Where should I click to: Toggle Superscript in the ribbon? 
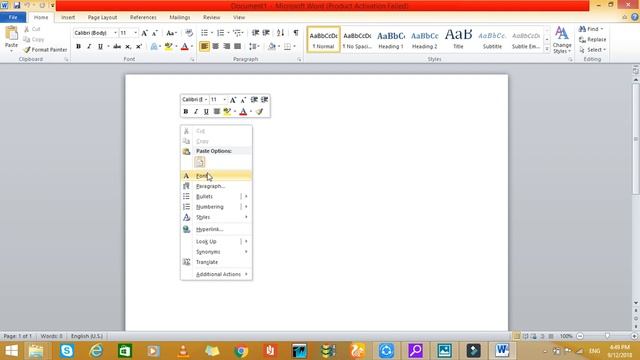pyautogui.click(x=139, y=47)
